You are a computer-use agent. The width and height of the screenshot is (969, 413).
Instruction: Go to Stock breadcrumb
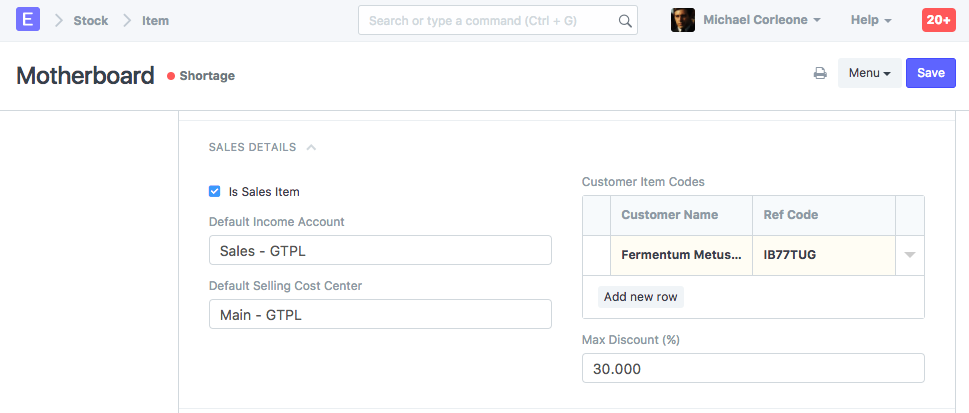click(91, 20)
